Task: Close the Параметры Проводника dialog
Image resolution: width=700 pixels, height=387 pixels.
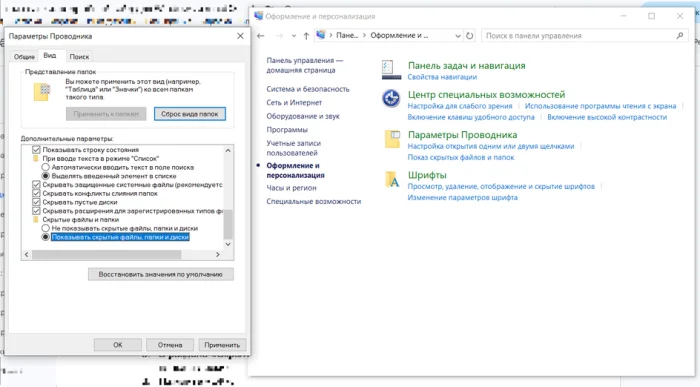Action: tap(240, 36)
